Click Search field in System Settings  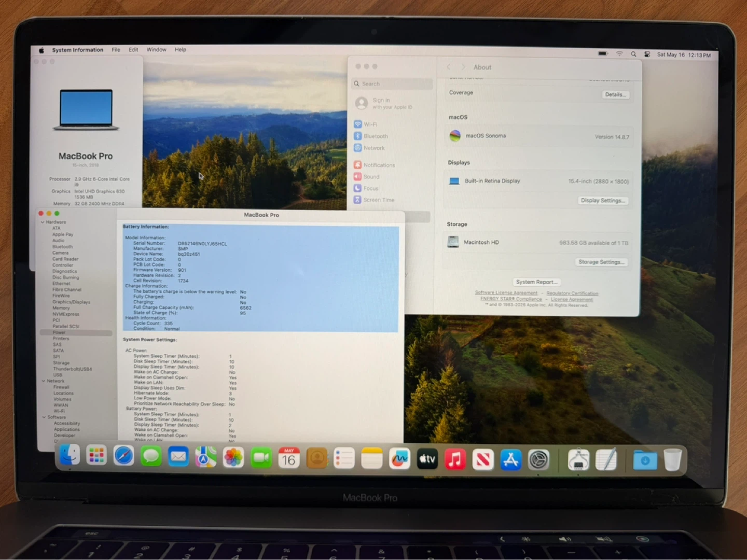pyautogui.click(x=393, y=83)
